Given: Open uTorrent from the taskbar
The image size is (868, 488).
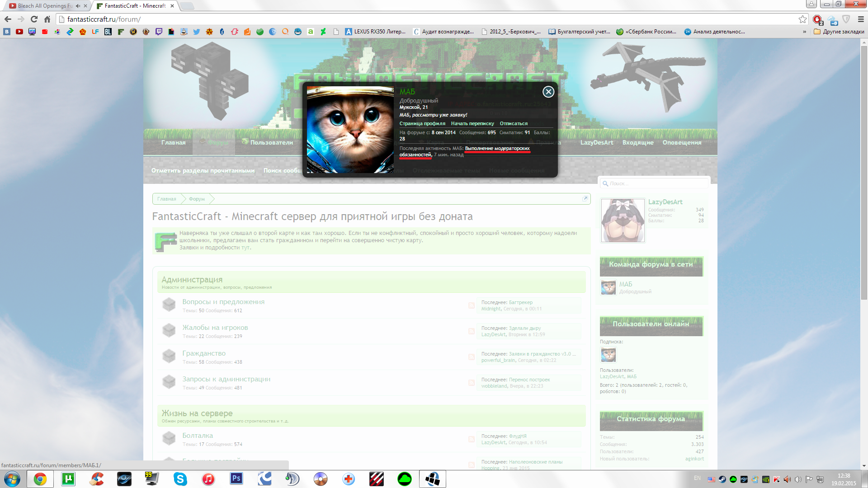Looking at the screenshot, I should pyautogui.click(x=68, y=479).
